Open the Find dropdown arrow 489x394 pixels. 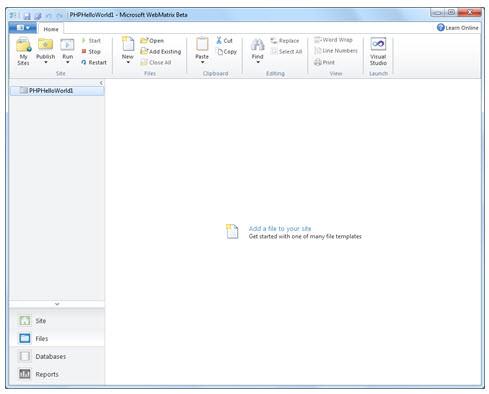coord(258,62)
